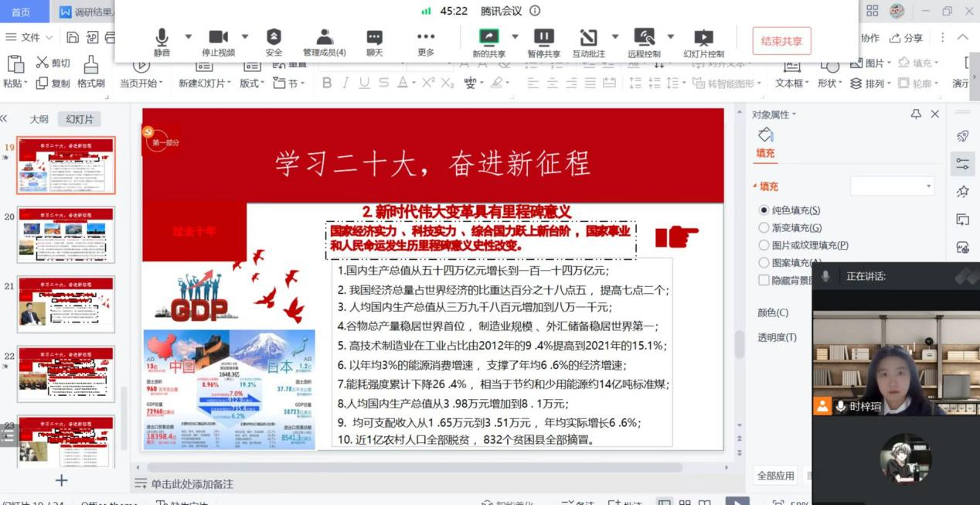Open Manage Members panel
This screenshot has width=980, height=505.
click(x=325, y=41)
